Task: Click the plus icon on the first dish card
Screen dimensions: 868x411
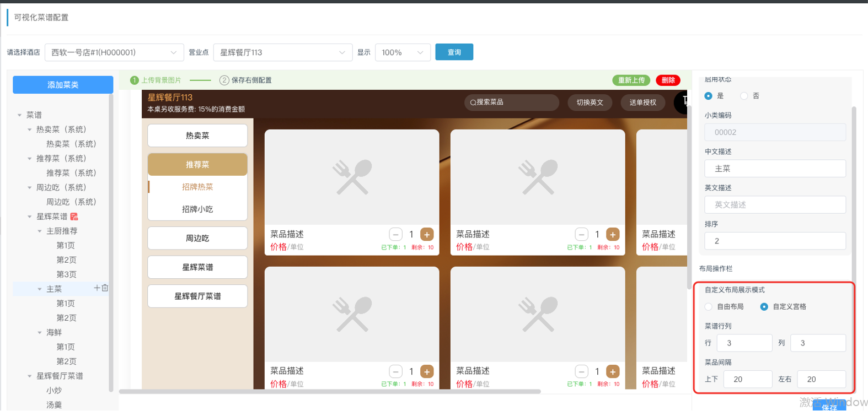Action: [x=427, y=234]
